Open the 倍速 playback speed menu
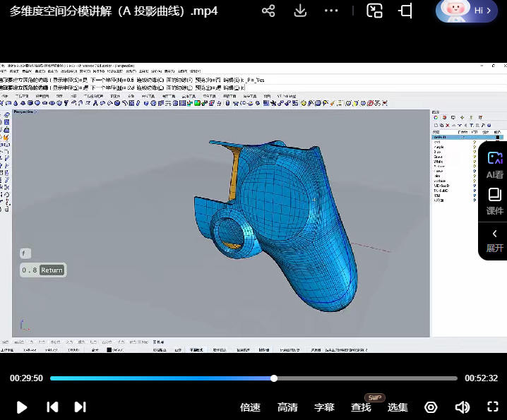Image resolution: width=507 pixels, height=420 pixels. tap(250, 407)
